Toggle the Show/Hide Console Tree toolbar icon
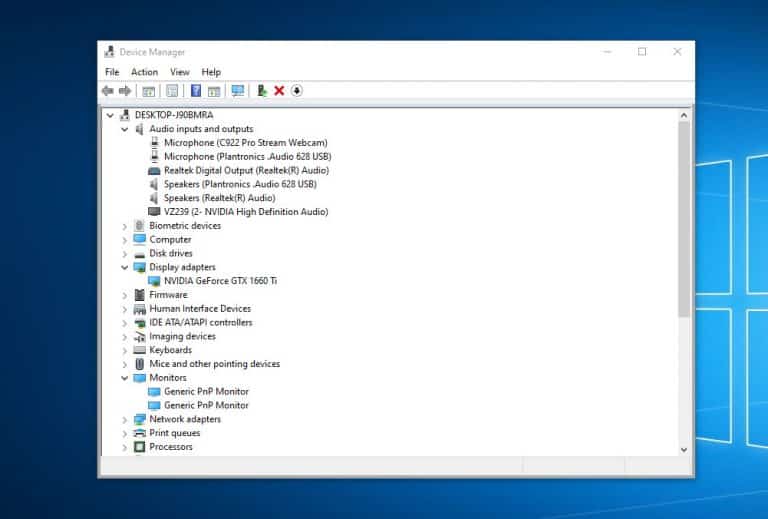 pos(148,91)
